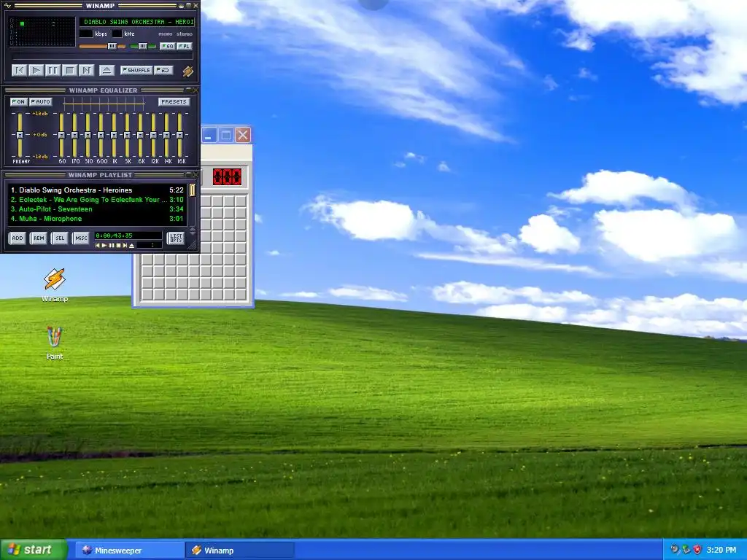Viewport: 747px width, 560px height.
Task: Select the Paint desktop shortcut icon
Action: pyautogui.click(x=54, y=343)
